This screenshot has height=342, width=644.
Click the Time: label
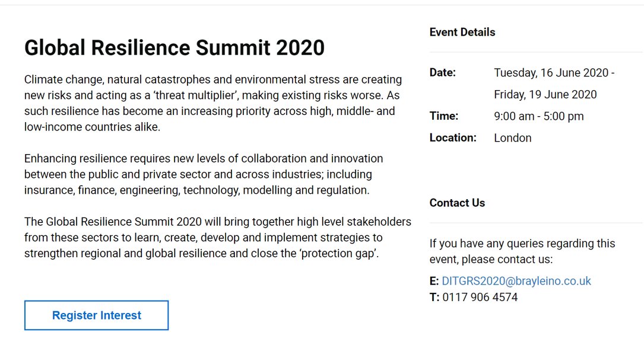[x=444, y=116]
